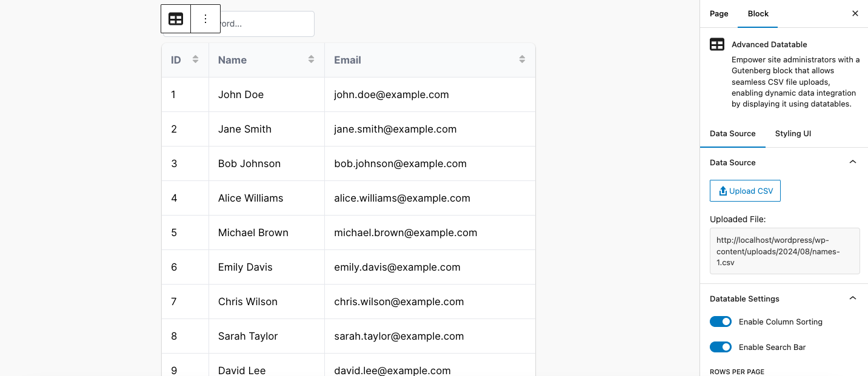Click the Upload CSV button
The image size is (868, 376).
coord(745,191)
